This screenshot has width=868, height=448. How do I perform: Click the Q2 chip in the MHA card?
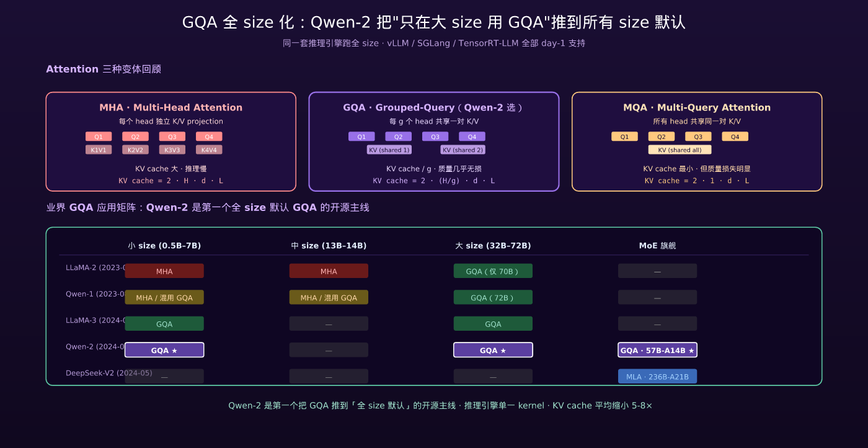[x=135, y=137]
